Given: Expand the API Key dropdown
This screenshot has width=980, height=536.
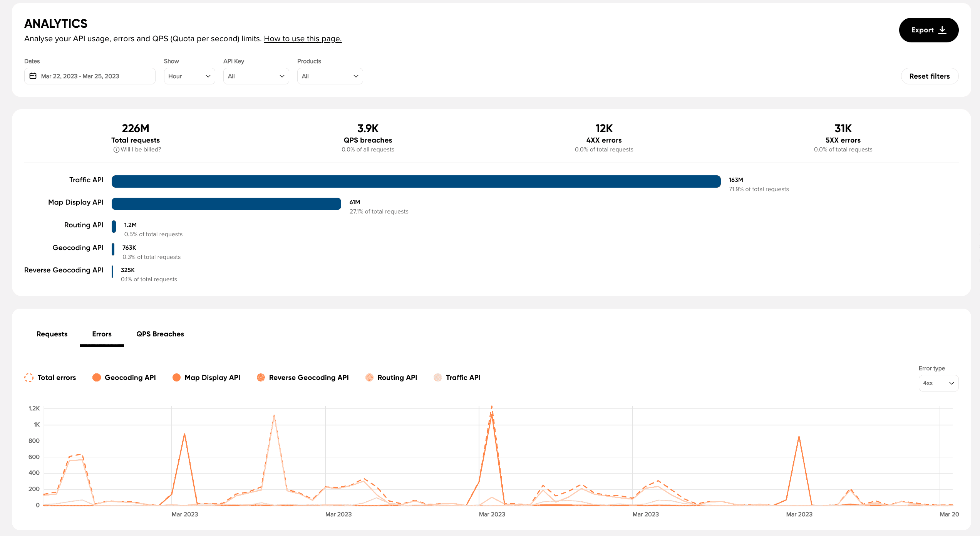Looking at the screenshot, I should [x=256, y=76].
